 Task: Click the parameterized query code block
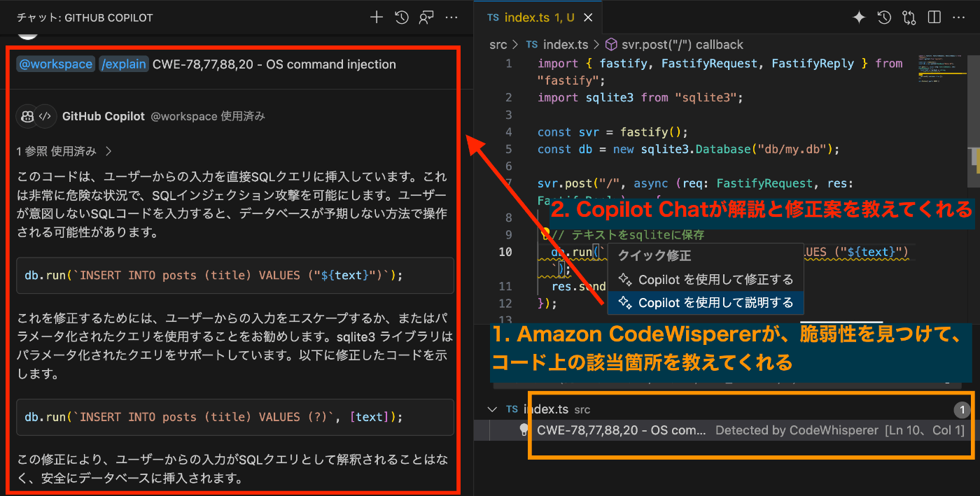[235, 417]
